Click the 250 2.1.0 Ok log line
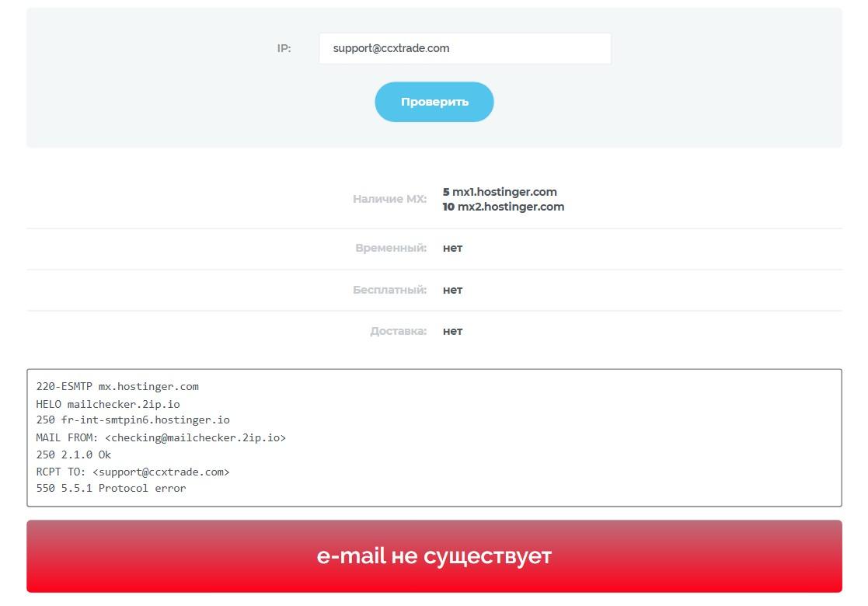Image resolution: width=868 pixels, height=606 pixels. [74, 454]
